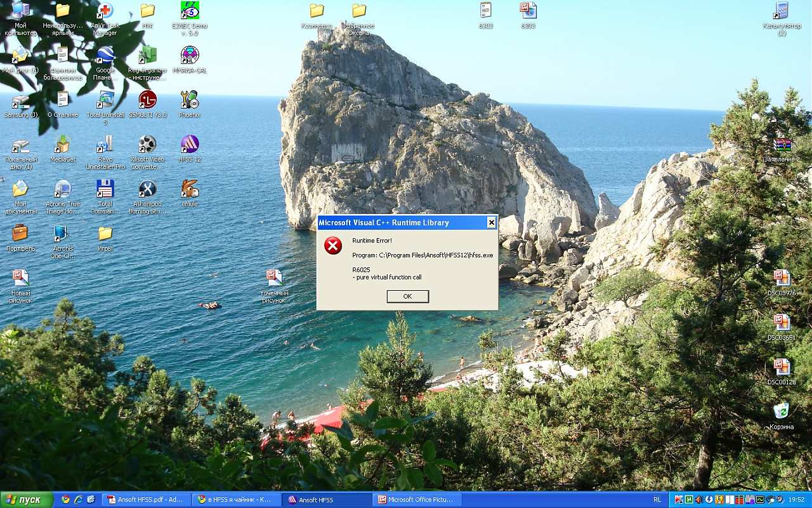Select the Samsung (J) drive shortcut
Image resolution: width=812 pixels, height=508 pixels.
coord(20,104)
